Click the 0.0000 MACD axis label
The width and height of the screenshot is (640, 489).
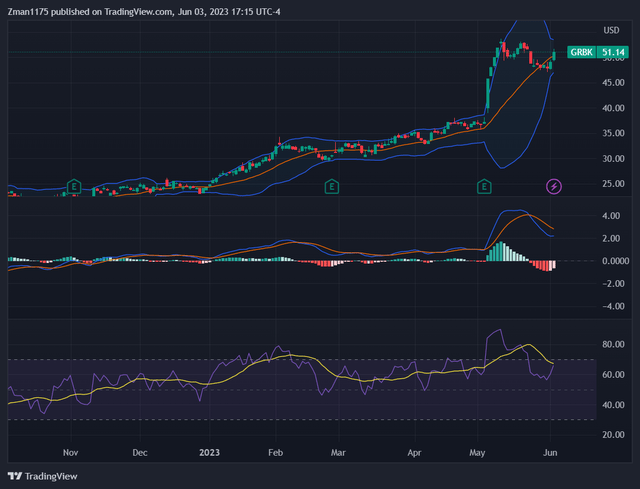[616, 261]
